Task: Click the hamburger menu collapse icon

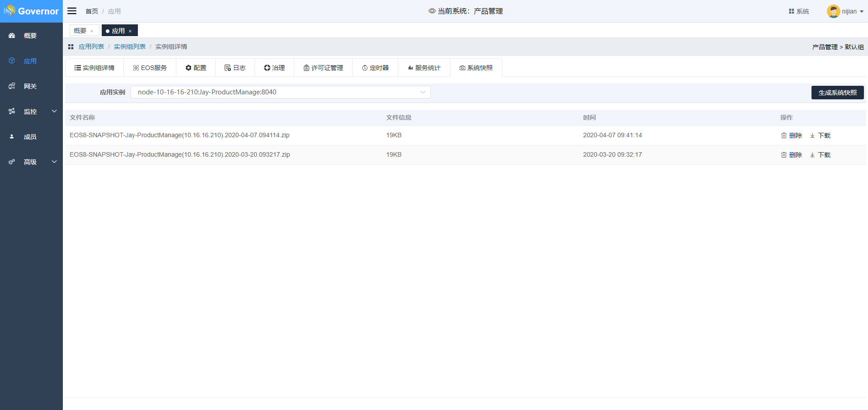Action: tap(72, 11)
